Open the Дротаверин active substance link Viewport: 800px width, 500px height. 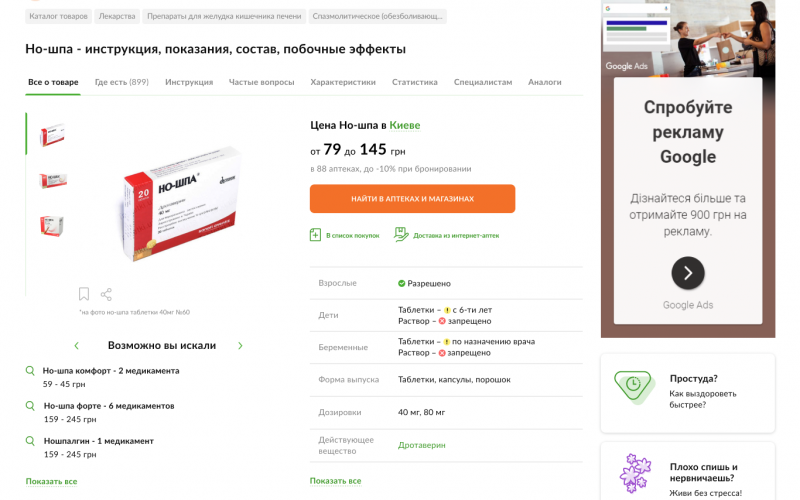point(422,444)
